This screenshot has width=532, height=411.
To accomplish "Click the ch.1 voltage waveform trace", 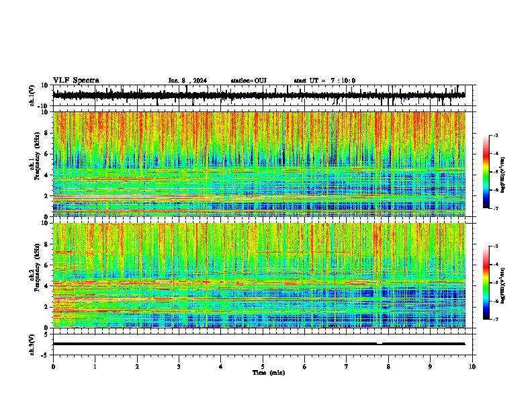I will (259, 95).
